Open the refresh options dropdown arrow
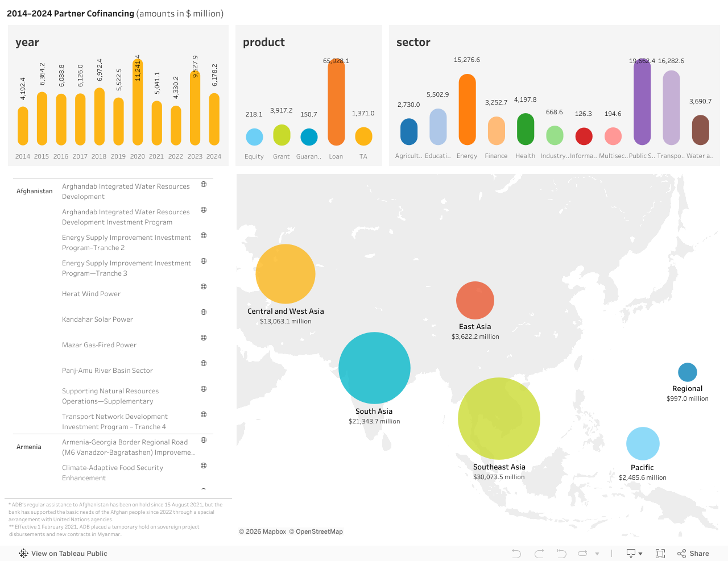 click(597, 554)
